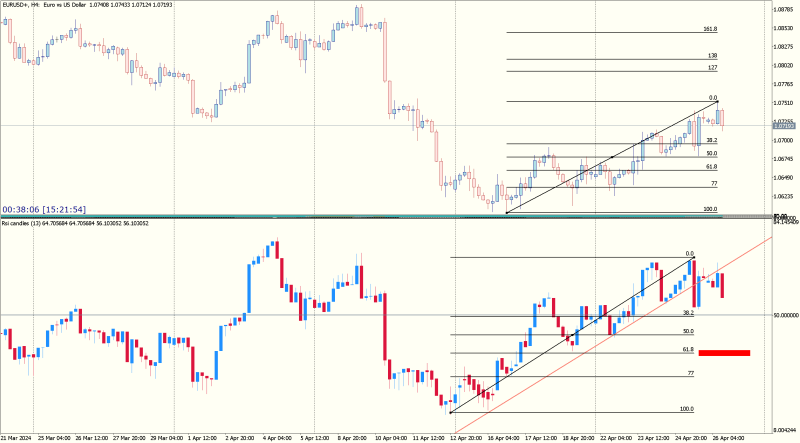
Task: Select the 0.0 Fibonacci label on price chart
Action: tap(713, 98)
